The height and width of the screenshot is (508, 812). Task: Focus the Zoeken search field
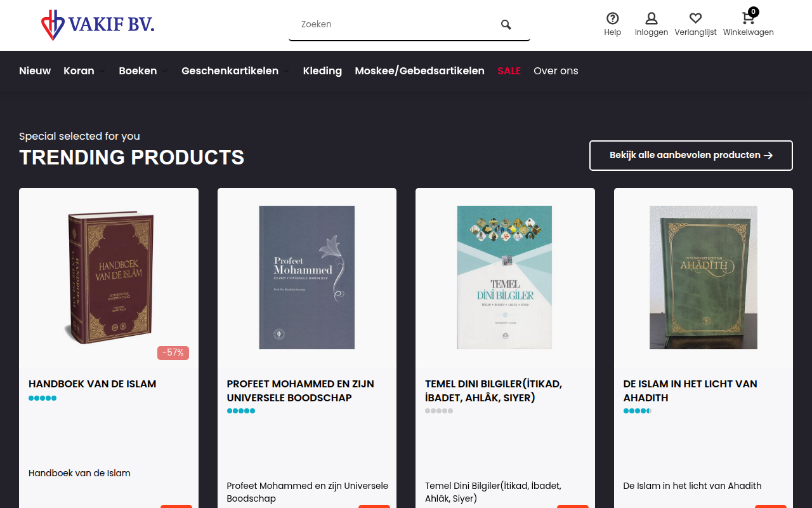409,25
